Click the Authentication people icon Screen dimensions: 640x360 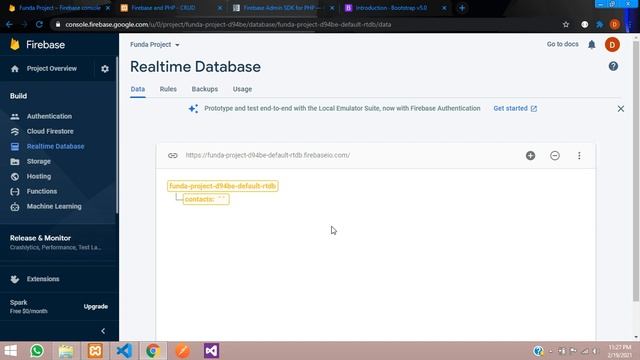[x=15, y=116]
